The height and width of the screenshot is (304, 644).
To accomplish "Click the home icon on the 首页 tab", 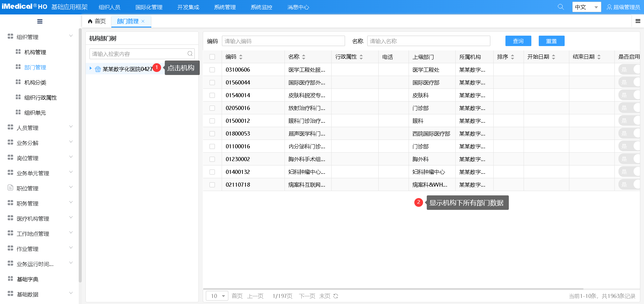I will [x=90, y=21].
